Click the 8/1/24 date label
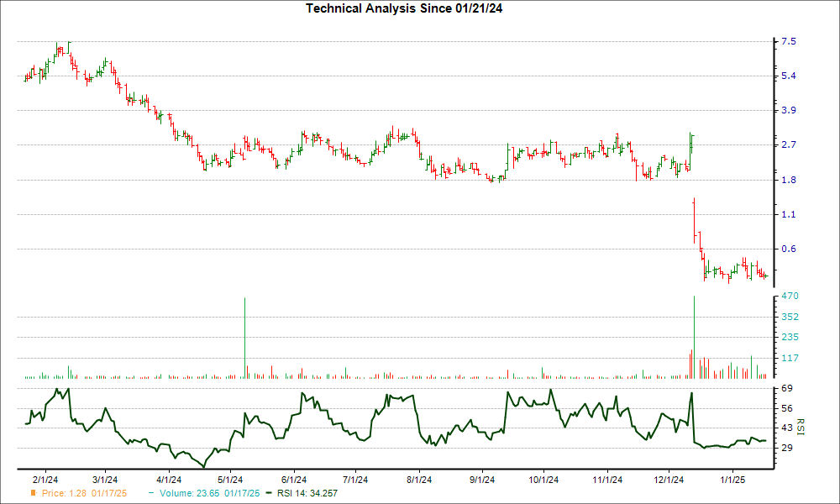The height and width of the screenshot is (504, 840). pyautogui.click(x=419, y=480)
